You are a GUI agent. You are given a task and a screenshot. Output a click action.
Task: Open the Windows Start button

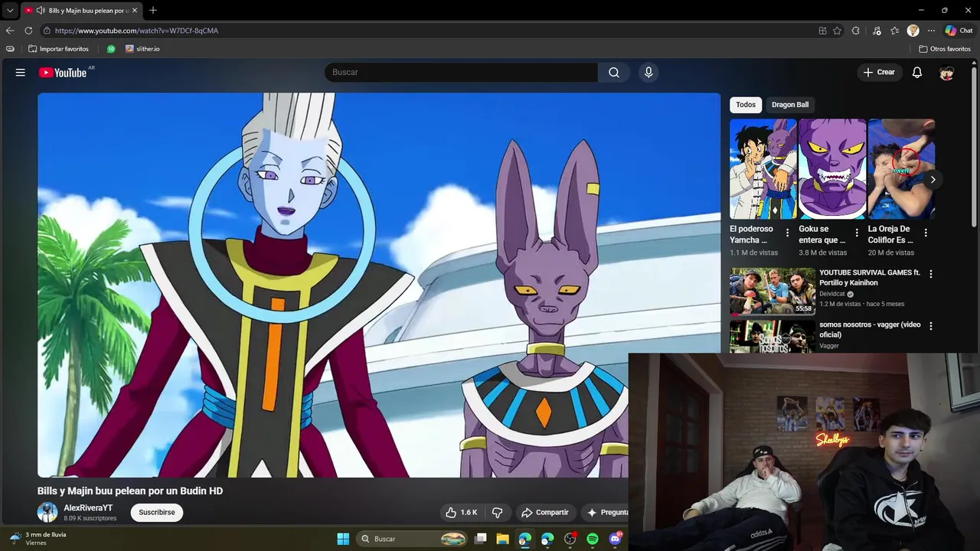[x=343, y=539]
